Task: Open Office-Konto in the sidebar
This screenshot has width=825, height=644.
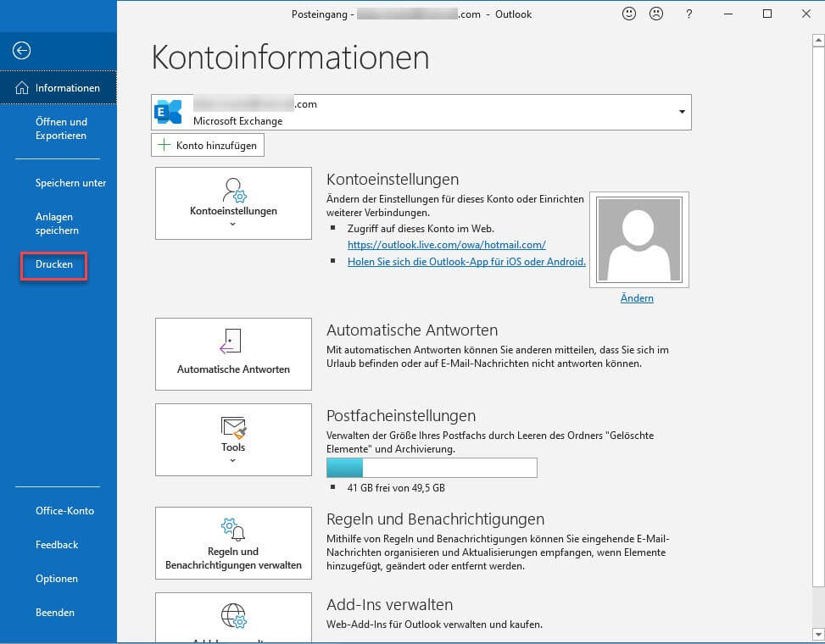Action: coord(64,510)
